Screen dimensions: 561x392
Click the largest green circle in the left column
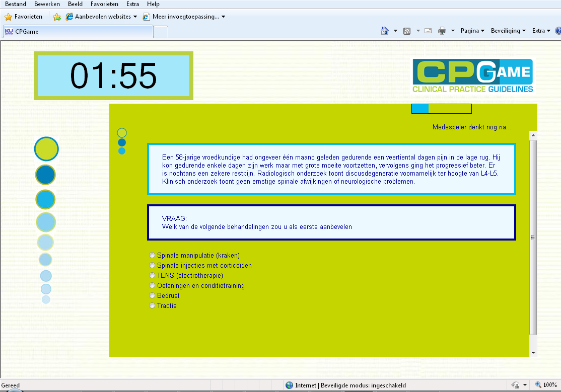click(46, 149)
